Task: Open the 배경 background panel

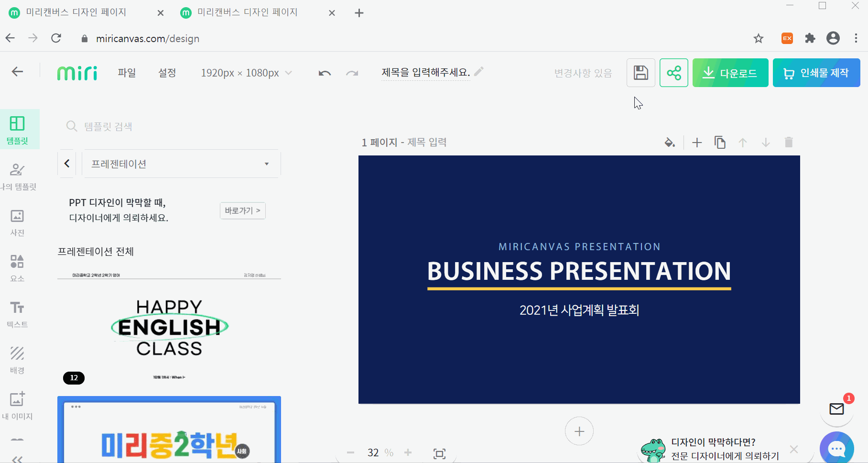Action: [18, 360]
